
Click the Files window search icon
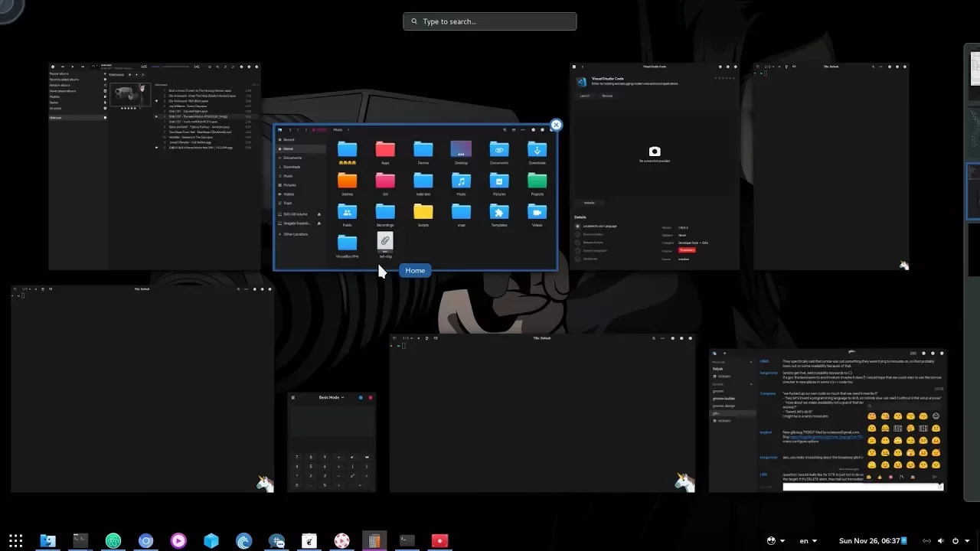click(x=505, y=130)
